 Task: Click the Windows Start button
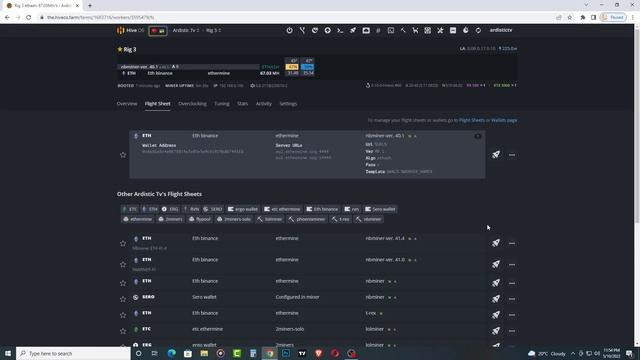click(x=8, y=353)
